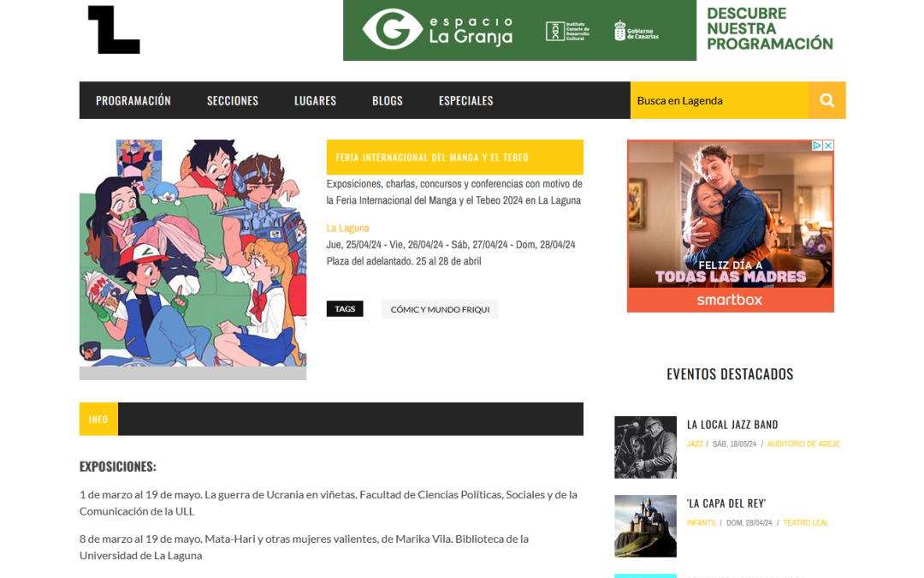This screenshot has height=578, width=924.
Task: Open the Secciones menu
Action: click(232, 101)
